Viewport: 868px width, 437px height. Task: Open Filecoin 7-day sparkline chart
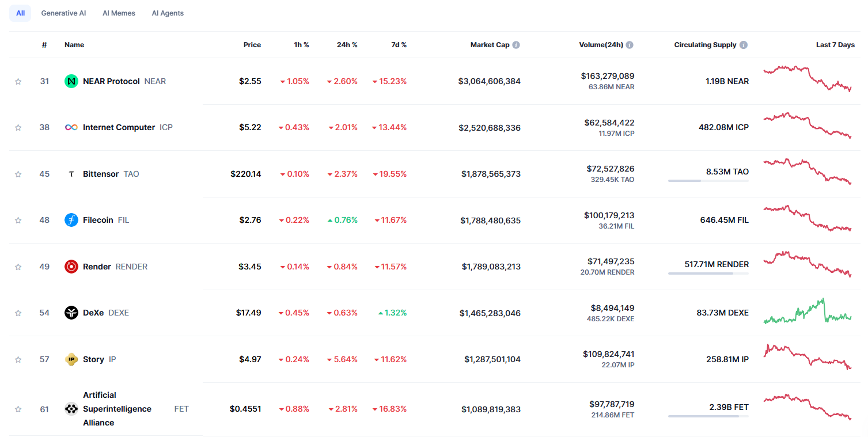tap(808, 218)
